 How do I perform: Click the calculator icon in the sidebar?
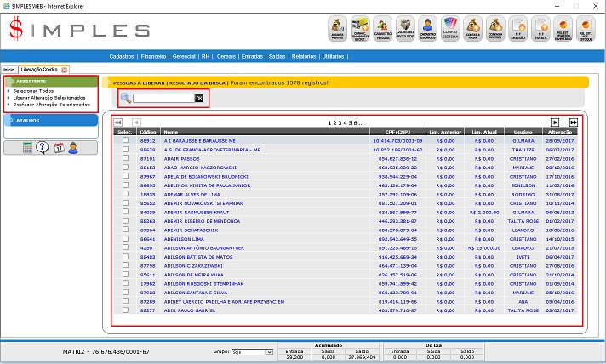[28, 147]
